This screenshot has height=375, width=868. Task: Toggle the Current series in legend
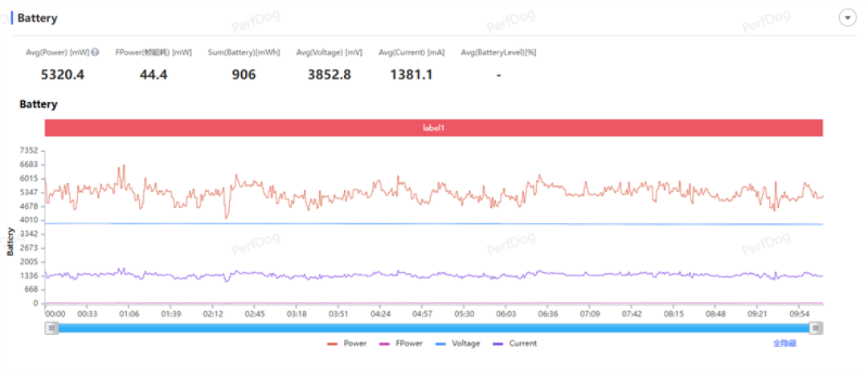pyautogui.click(x=515, y=344)
